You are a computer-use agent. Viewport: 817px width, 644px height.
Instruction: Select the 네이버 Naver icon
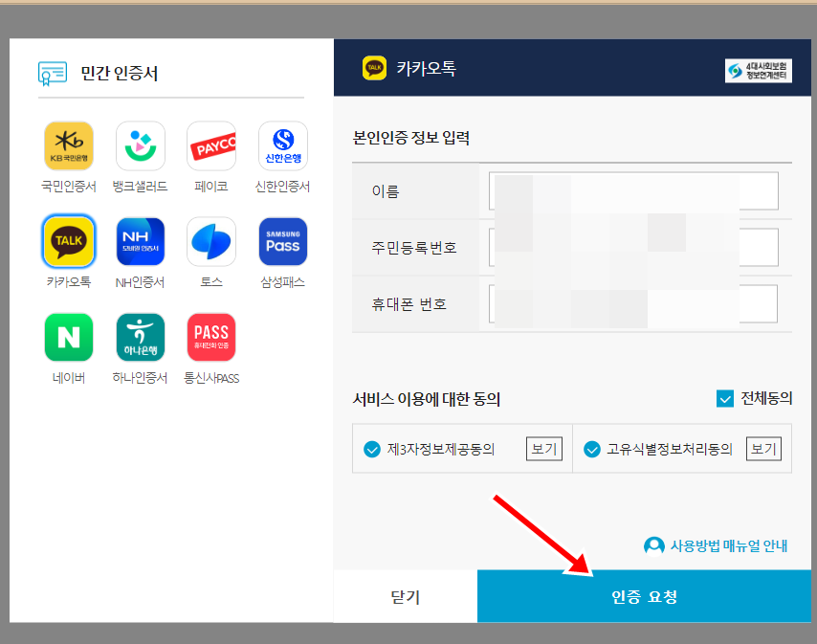(69, 337)
